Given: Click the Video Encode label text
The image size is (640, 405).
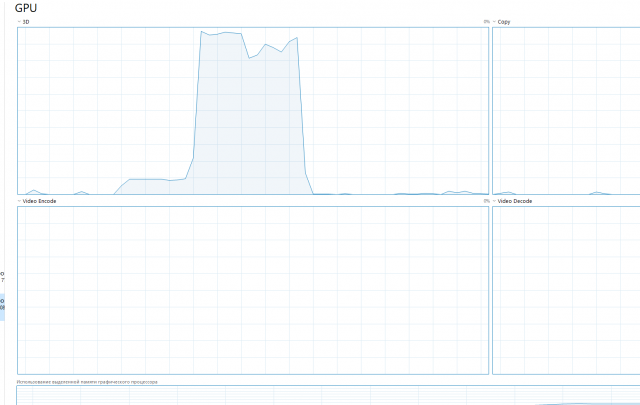Looking at the screenshot, I should [x=40, y=201].
